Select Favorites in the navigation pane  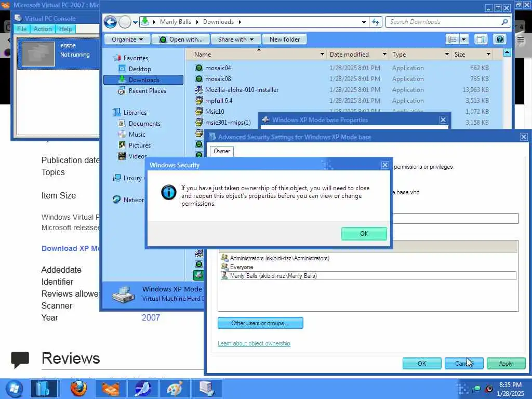[136, 58]
